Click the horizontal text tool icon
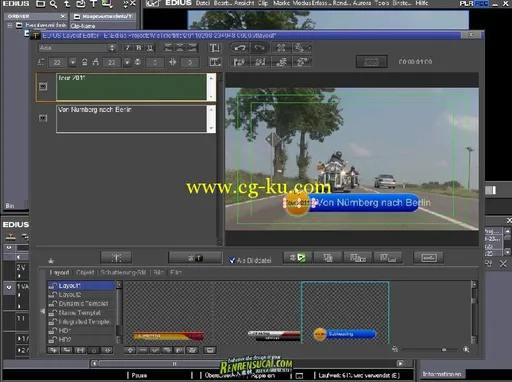Image resolution: width=512 pixels, height=382 pixels. 215,48
